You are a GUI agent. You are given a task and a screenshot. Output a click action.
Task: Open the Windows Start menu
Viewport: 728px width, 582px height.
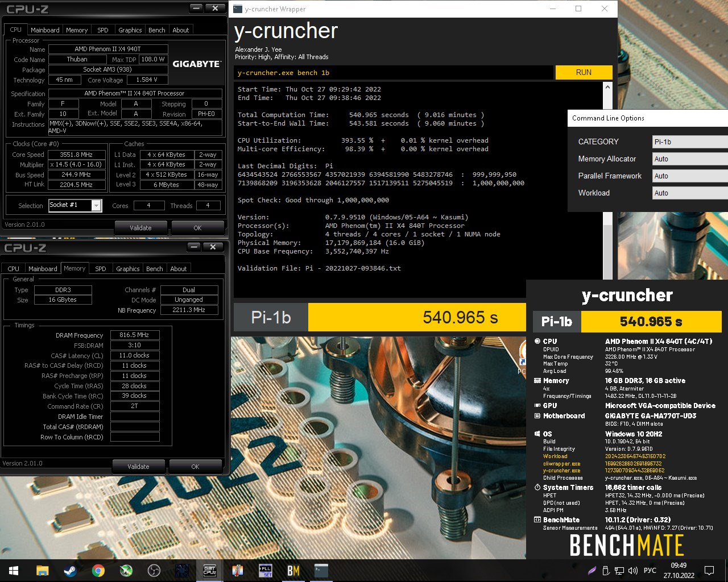click(x=14, y=571)
